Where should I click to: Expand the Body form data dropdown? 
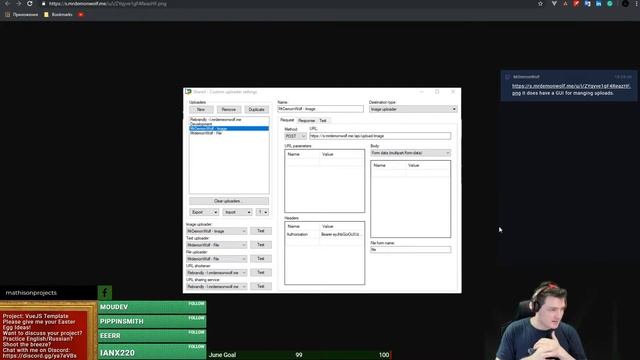(410, 153)
